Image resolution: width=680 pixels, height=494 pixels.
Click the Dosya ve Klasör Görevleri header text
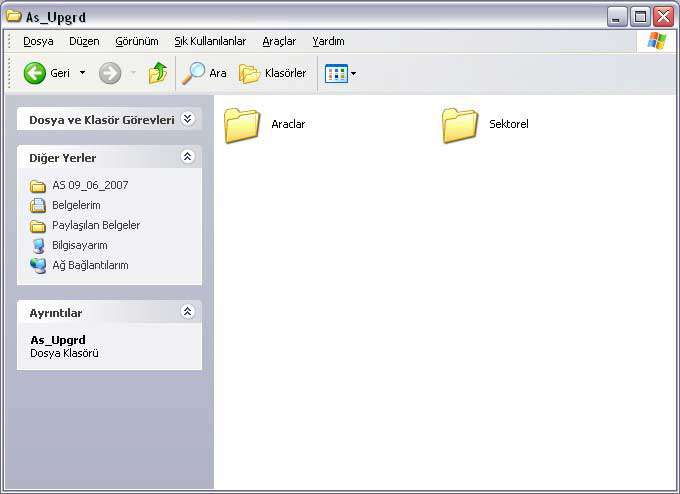click(102, 120)
